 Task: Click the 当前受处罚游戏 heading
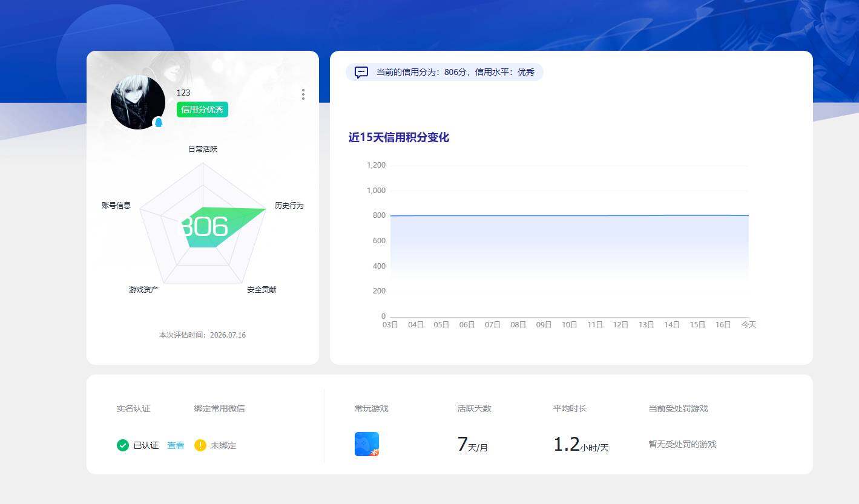(x=679, y=408)
